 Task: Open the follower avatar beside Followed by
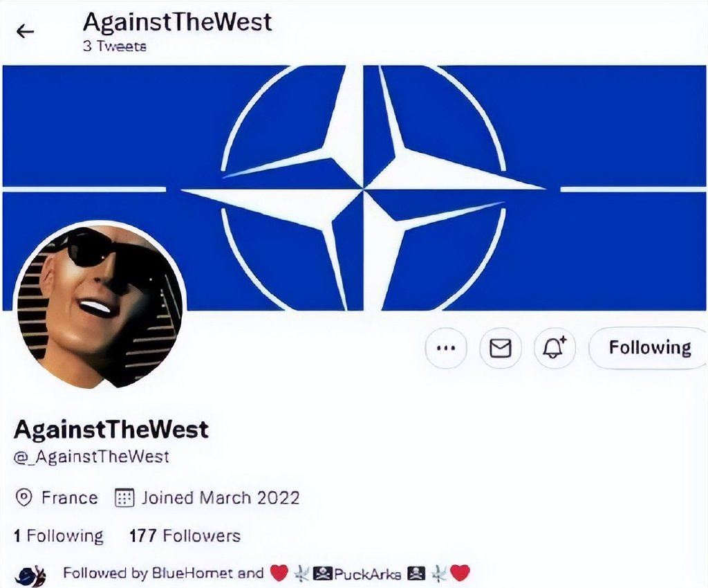click(30, 574)
